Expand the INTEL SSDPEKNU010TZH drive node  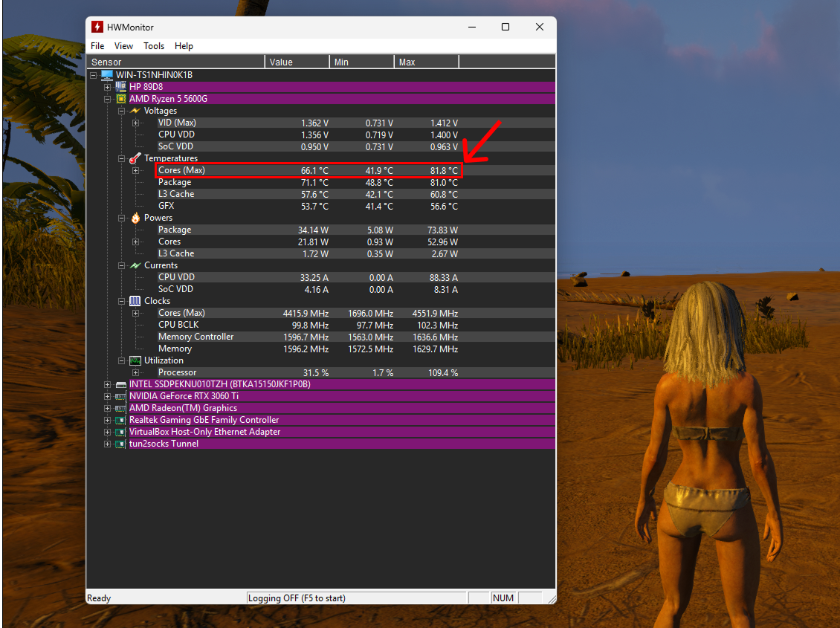[107, 384]
